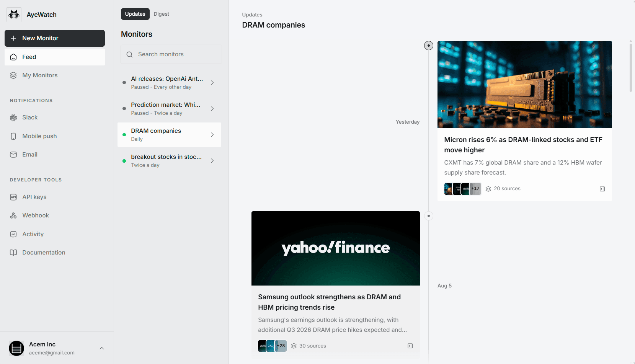The image size is (635, 364).
Task: Open headline 'Samsung outlook strengthens as DRAM'
Action: 329,302
